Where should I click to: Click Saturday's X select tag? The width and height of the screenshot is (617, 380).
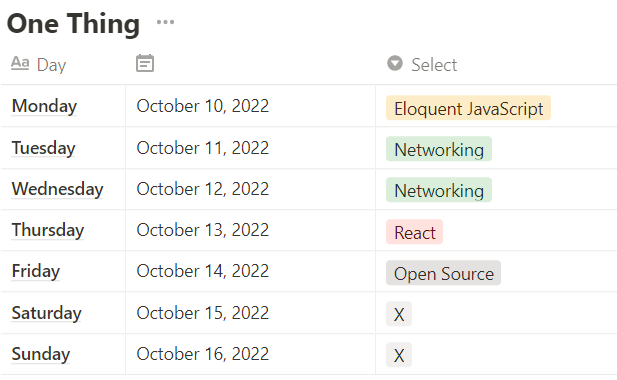coord(399,314)
